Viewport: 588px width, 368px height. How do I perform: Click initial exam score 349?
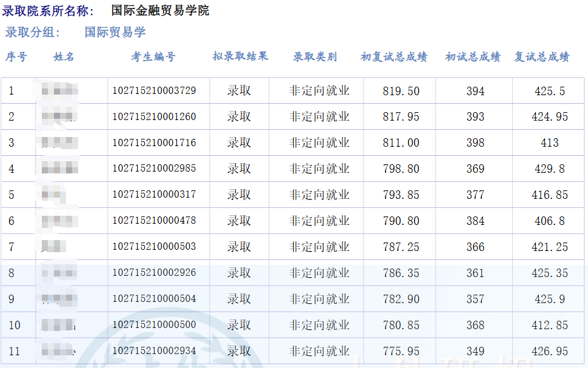(x=475, y=352)
